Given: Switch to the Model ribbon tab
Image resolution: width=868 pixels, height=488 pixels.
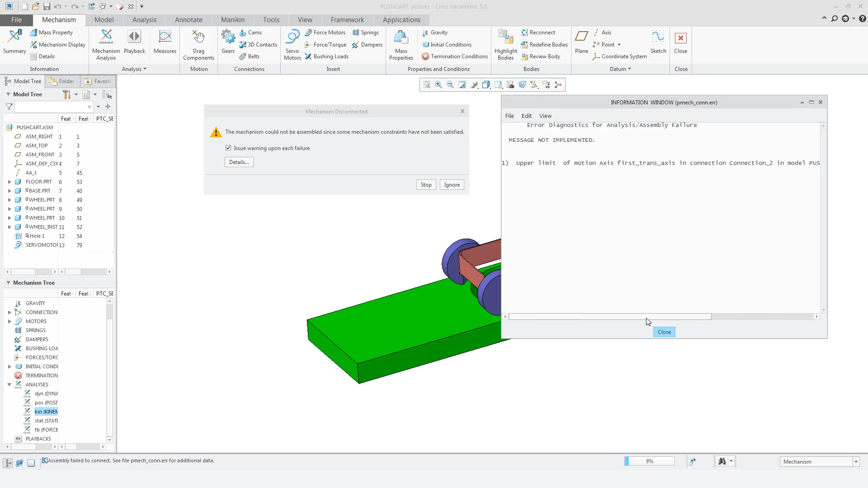Looking at the screenshot, I should click(x=104, y=20).
